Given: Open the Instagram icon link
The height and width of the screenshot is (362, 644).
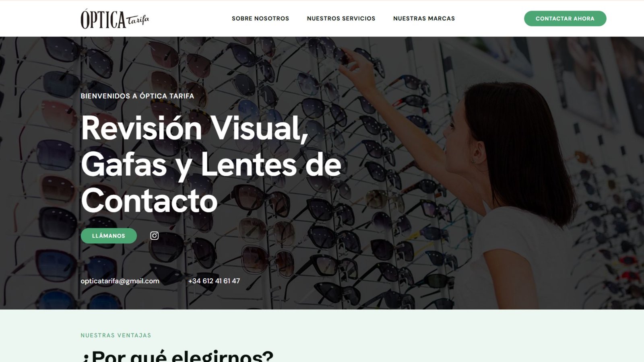Looking at the screenshot, I should [154, 236].
